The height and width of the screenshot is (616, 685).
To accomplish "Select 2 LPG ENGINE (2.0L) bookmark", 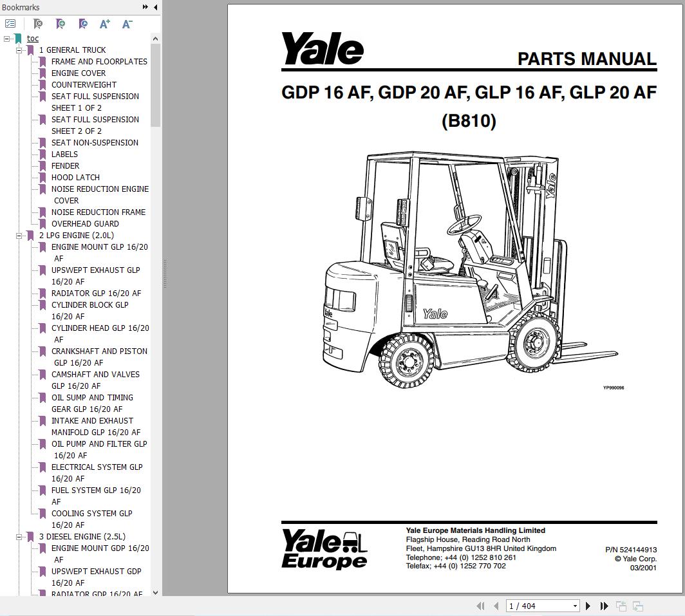I will [77, 235].
